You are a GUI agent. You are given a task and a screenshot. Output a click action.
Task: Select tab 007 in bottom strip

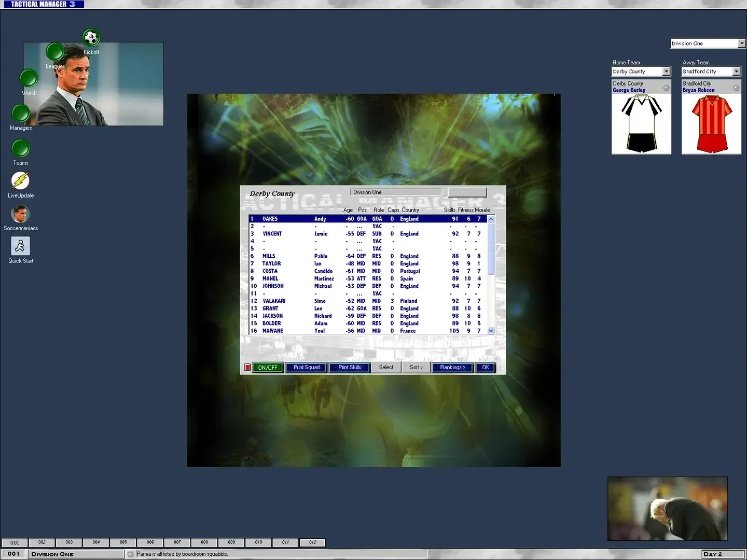pos(177,542)
